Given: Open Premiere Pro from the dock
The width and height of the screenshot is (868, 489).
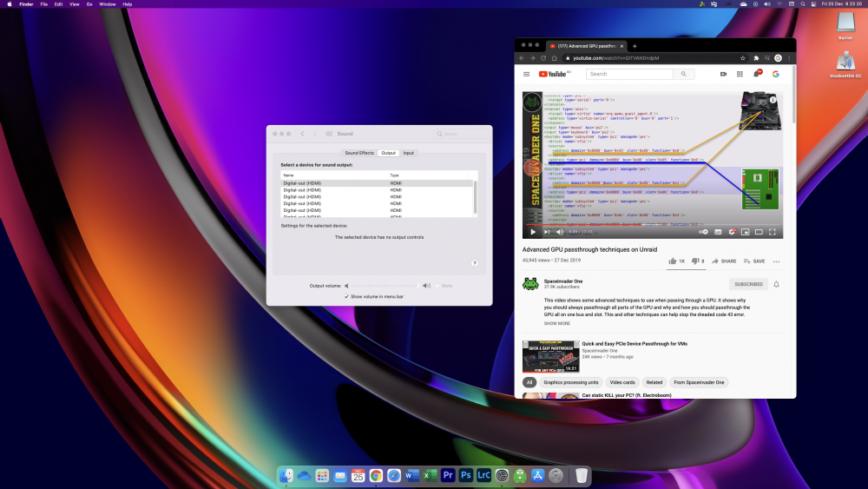Looking at the screenshot, I should (448, 475).
